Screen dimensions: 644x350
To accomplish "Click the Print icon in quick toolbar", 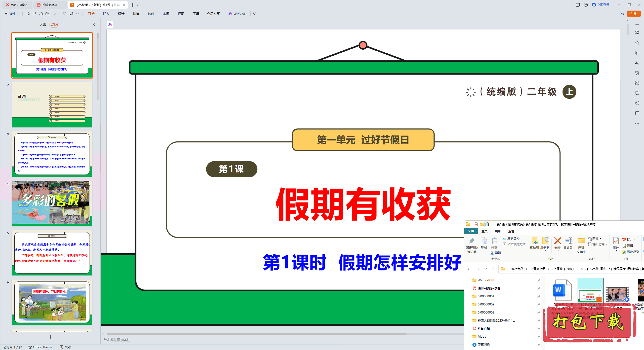I will coord(41,14).
